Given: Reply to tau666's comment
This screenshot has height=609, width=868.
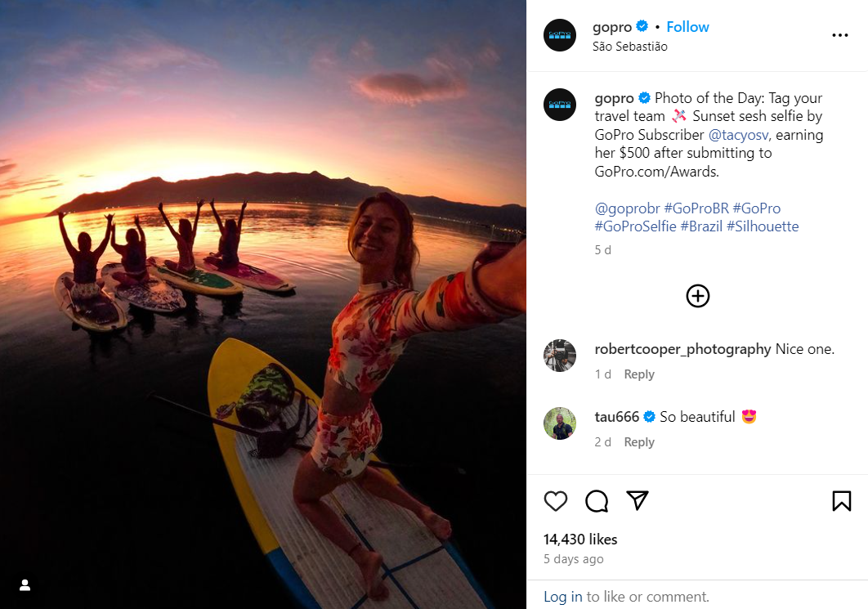Looking at the screenshot, I should click(639, 441).
